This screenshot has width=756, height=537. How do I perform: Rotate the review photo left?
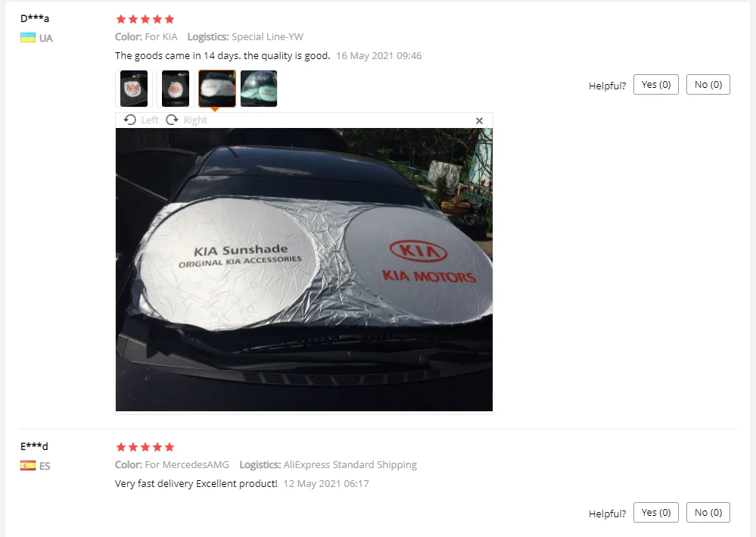point(141,120)
